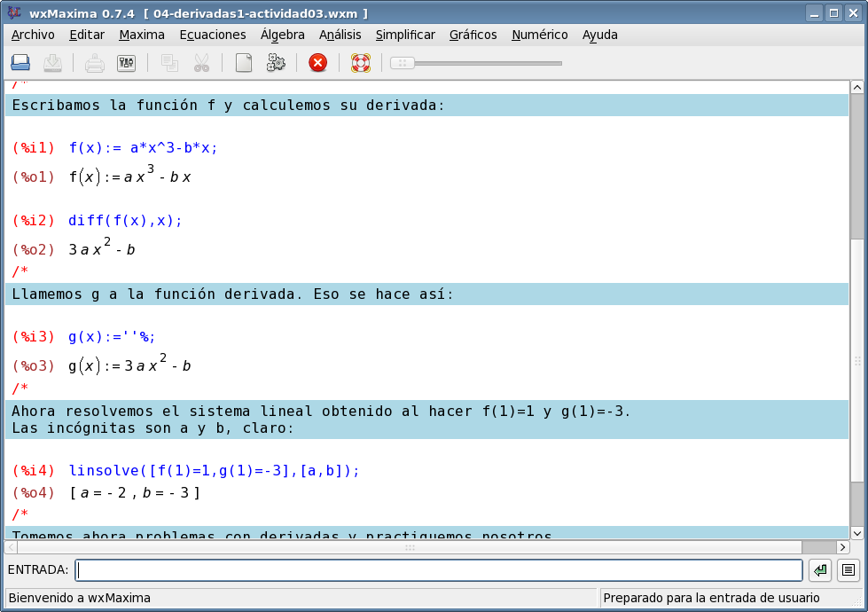This screenshot has height=612, width=868.
Task: Click the Print document icon
Action: [95, 63]
